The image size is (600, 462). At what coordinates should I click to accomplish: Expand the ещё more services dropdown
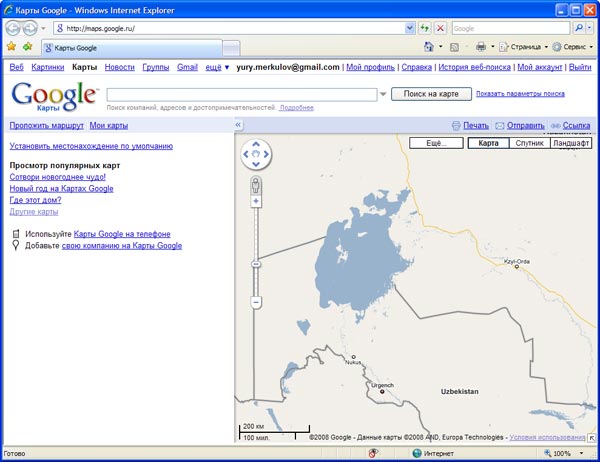tap(217, 67)
